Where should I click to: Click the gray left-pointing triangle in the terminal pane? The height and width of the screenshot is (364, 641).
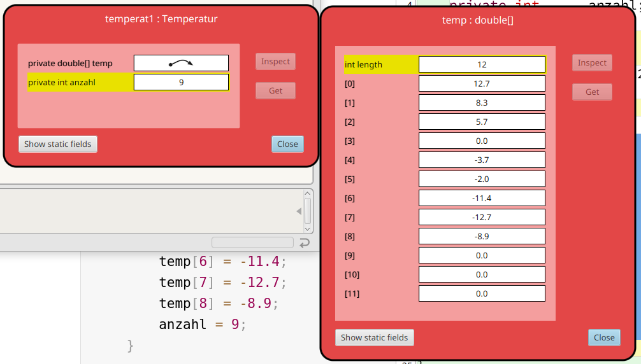(x=298, y=211)
